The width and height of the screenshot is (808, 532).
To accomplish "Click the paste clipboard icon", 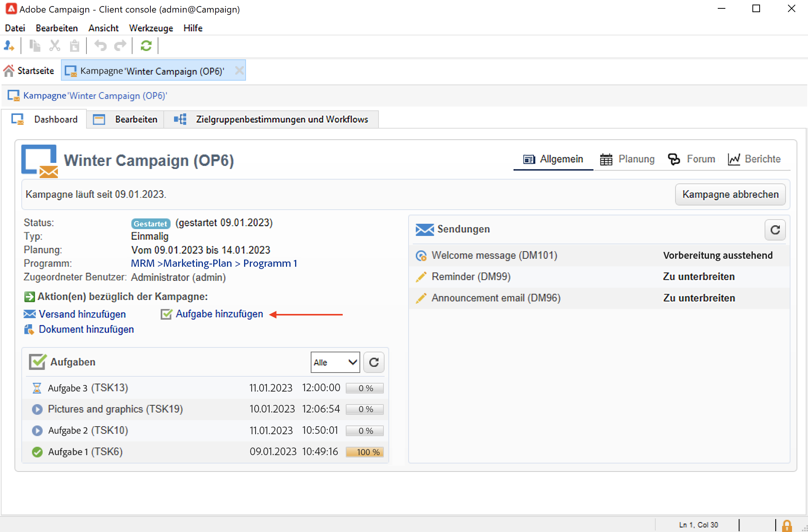I will [x=75, y=46].
